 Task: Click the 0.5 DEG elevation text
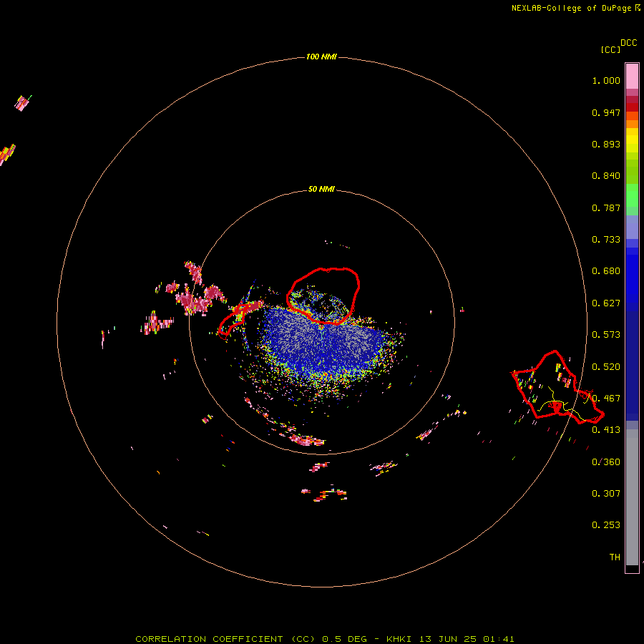tap(344, 639)
